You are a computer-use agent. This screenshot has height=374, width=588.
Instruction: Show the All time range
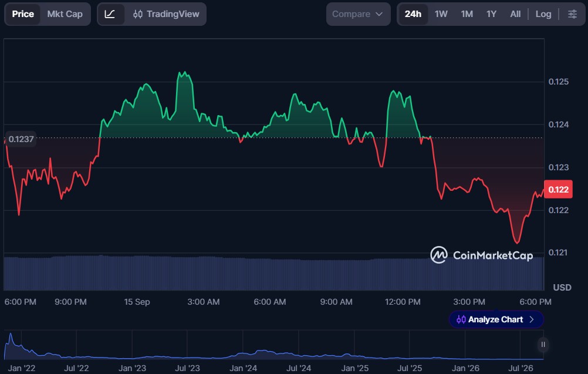pos(515,14)
